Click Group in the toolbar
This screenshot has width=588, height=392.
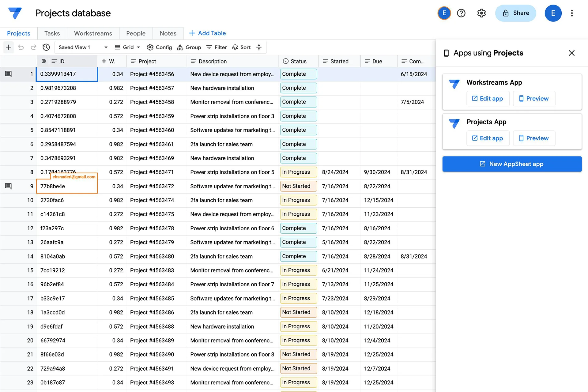(x=189, y=47)
